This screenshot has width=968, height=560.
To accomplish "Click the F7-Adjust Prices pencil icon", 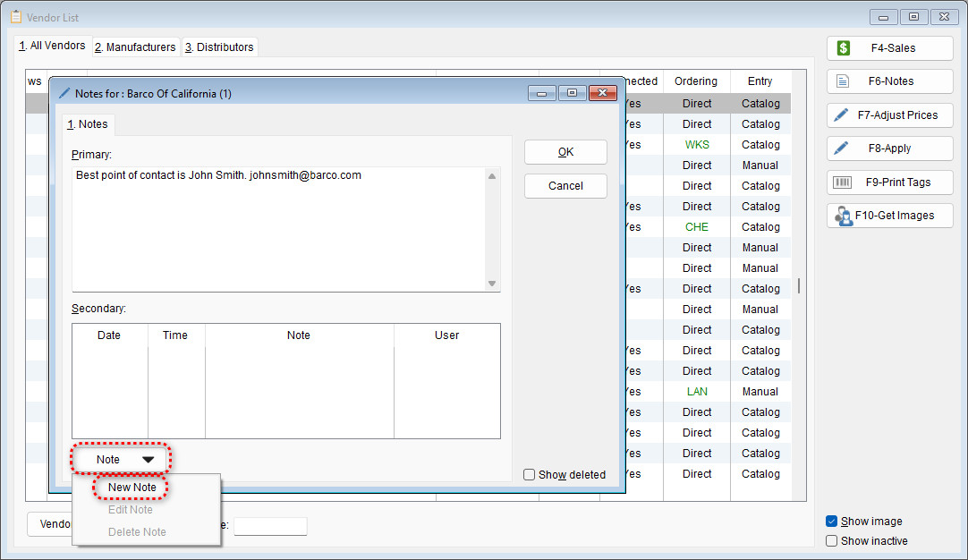I will [842, 115].
